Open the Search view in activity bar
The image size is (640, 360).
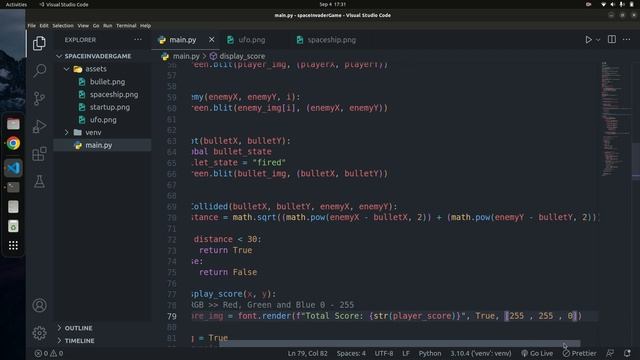[x=39, y=71]
